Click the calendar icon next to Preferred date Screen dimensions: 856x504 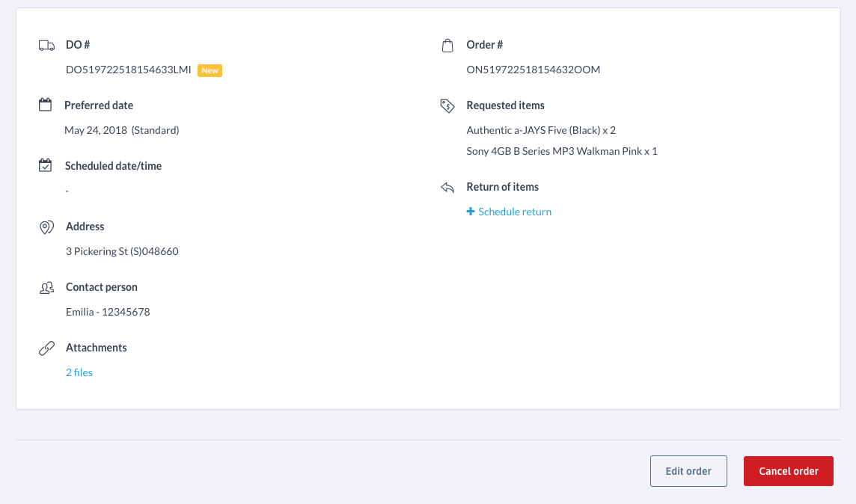[46, 105]
